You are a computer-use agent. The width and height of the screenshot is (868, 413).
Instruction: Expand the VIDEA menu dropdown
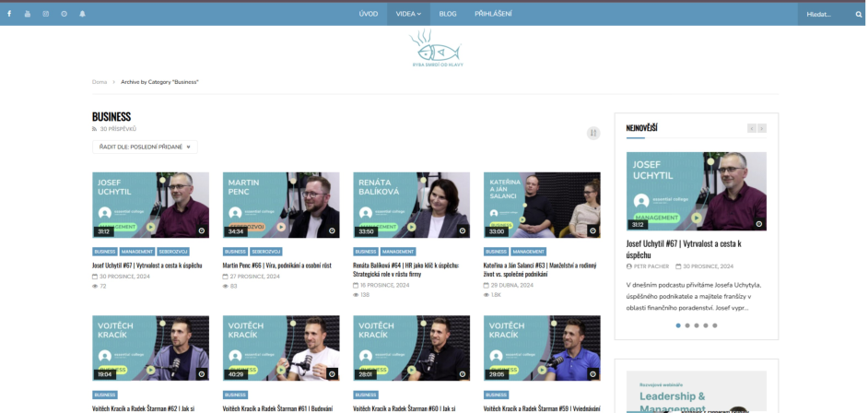(408, 14)
